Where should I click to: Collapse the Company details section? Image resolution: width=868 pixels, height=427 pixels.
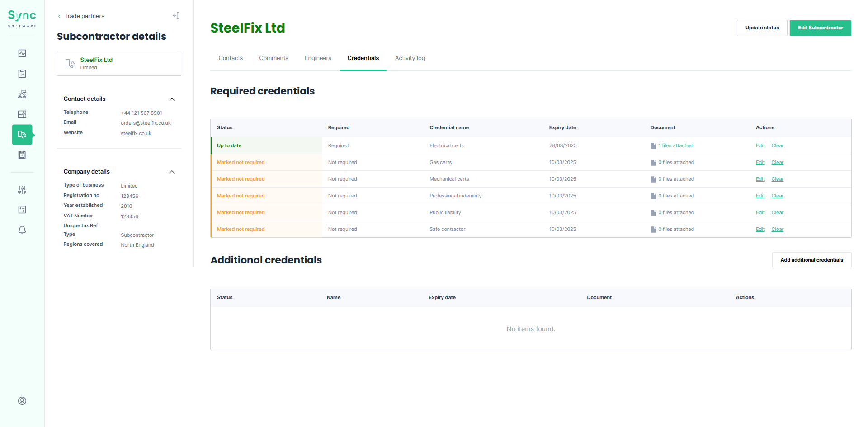tap(172, 172)
